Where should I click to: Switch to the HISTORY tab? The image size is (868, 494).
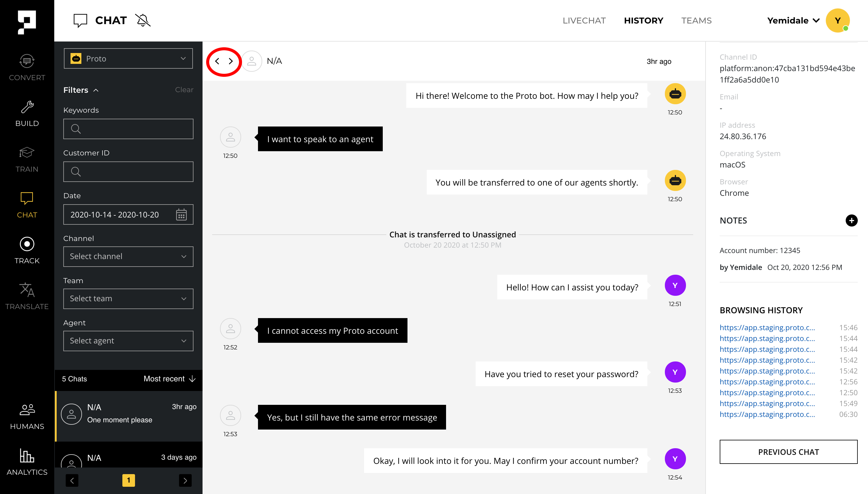643,20
